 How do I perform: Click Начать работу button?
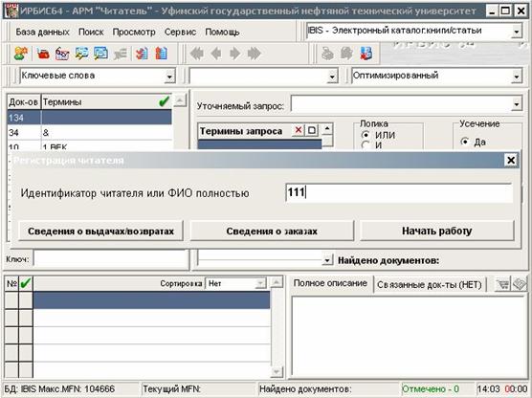point(437,232)
